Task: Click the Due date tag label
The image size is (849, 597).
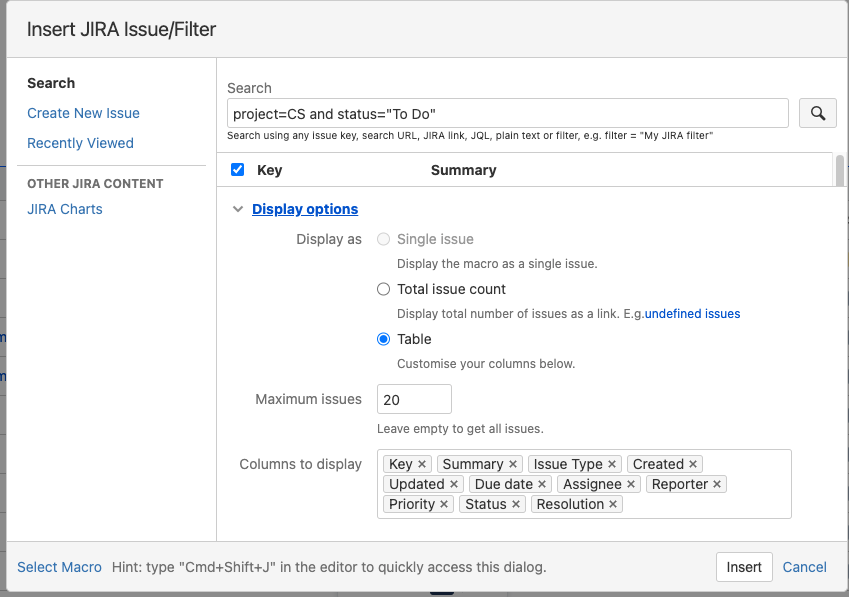Action: (504, 484)
